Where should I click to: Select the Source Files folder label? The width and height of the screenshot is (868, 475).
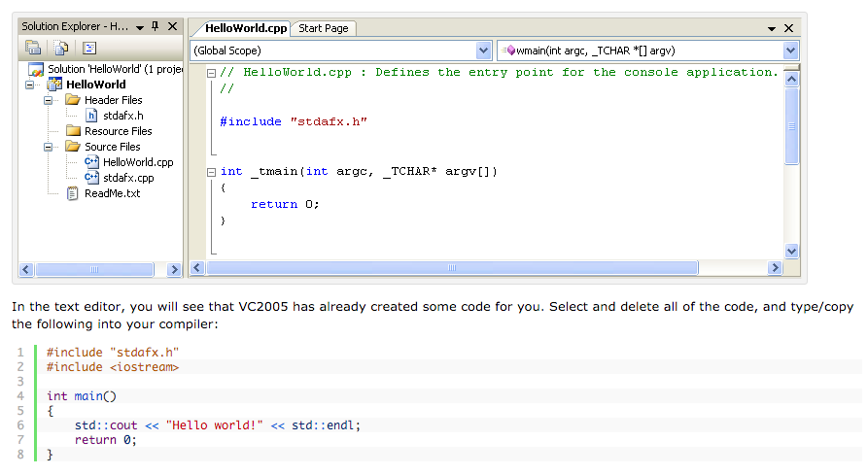(x=113, y=147)
